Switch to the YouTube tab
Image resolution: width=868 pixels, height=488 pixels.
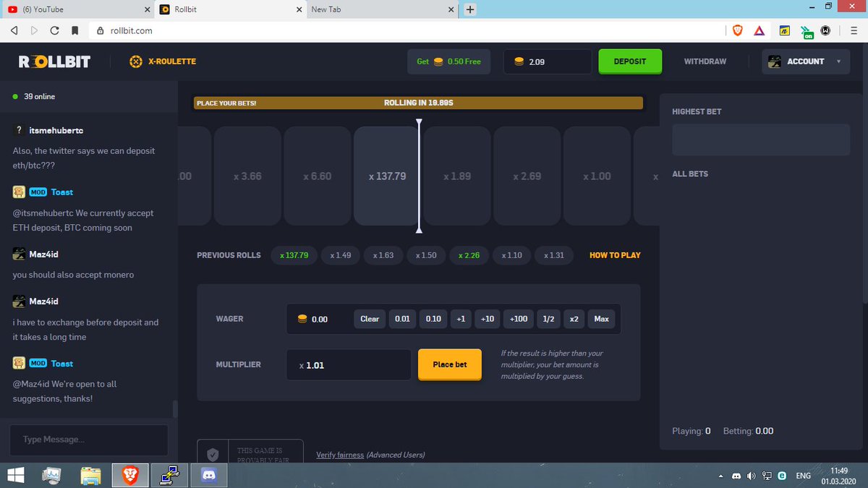(77, 9)
